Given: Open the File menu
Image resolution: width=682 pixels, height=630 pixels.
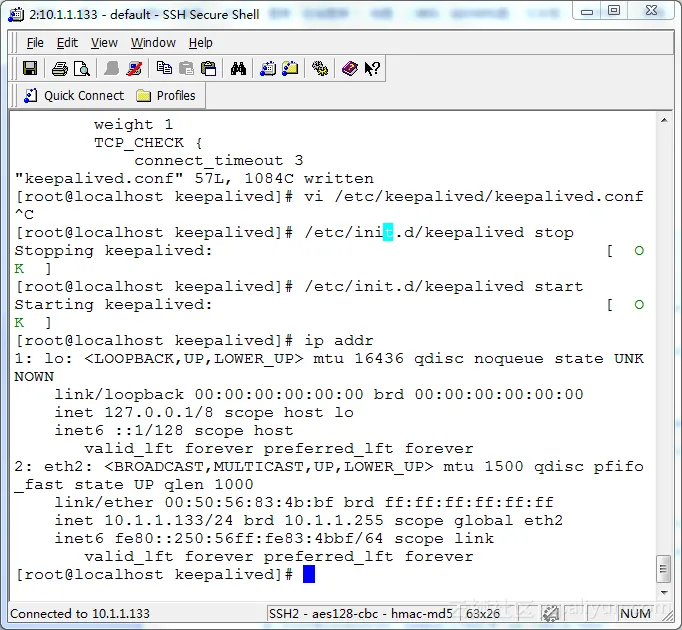Looking at the screenshot, I should tap(35, 43).
